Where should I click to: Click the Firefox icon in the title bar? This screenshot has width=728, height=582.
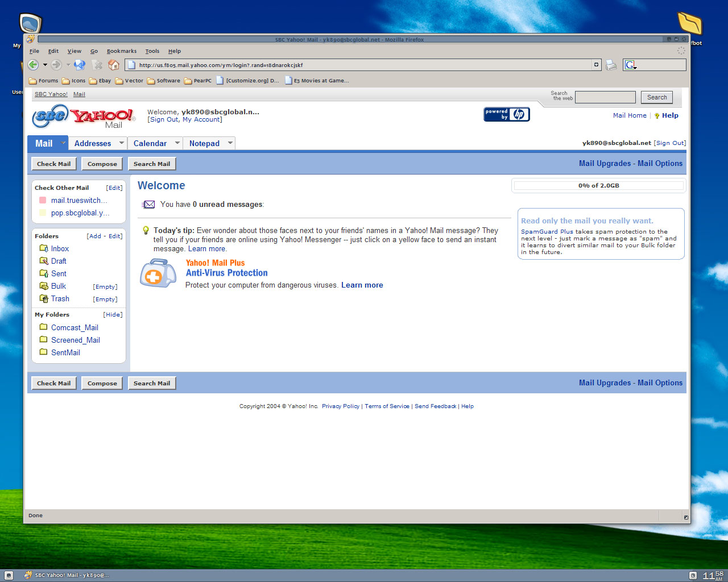coord(31,39)
